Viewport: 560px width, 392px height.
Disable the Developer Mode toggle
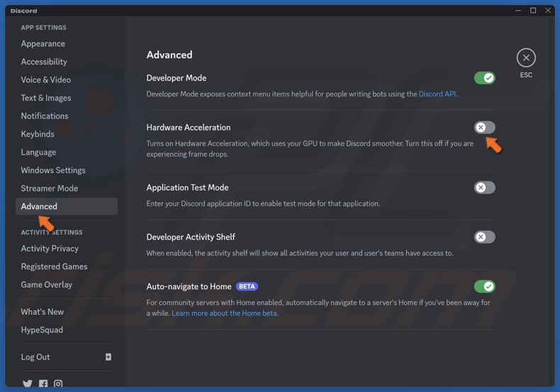click(484, 78)
